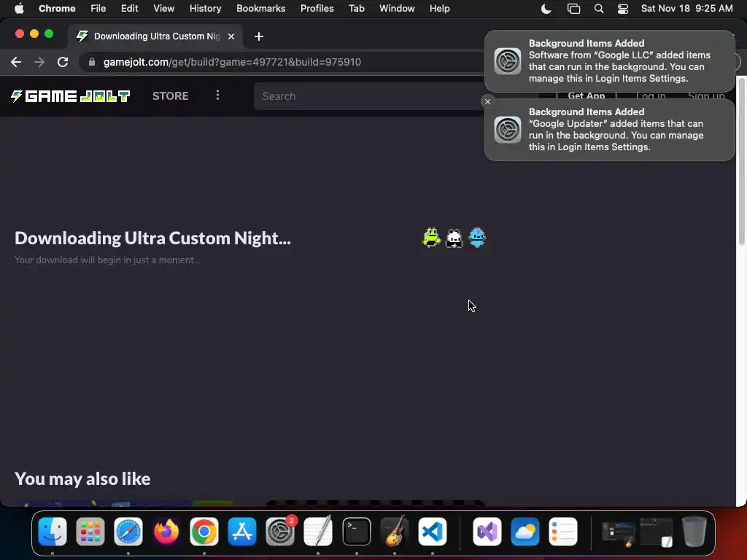Open the Chrome application menu
Viewport: 747px width, 560px height.
click(x=57, y=9)
